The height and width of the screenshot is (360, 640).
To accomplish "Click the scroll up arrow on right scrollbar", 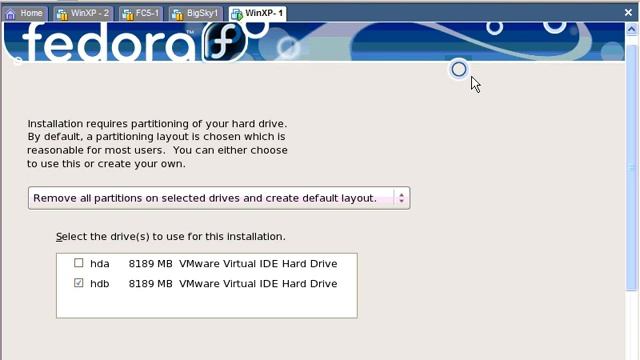I will point(631,29).
